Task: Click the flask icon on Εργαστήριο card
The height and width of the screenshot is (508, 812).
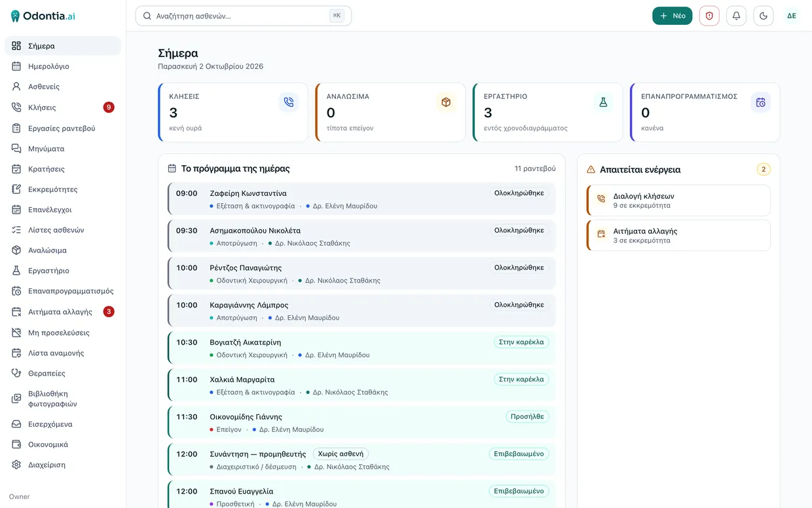Action: (603, 102)
